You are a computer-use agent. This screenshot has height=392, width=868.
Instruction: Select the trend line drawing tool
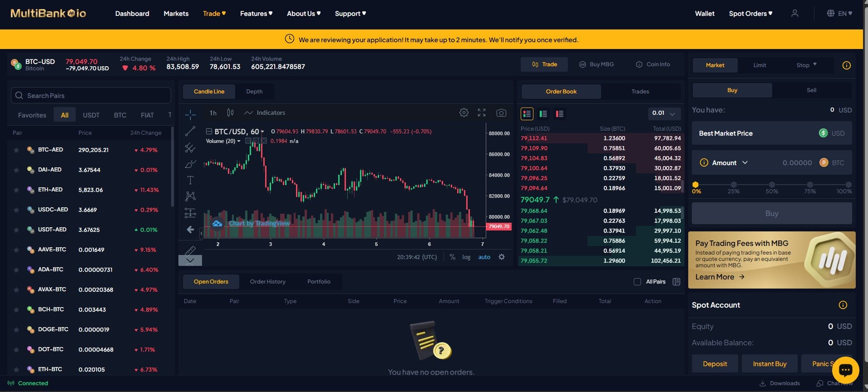tap(190, 131)
